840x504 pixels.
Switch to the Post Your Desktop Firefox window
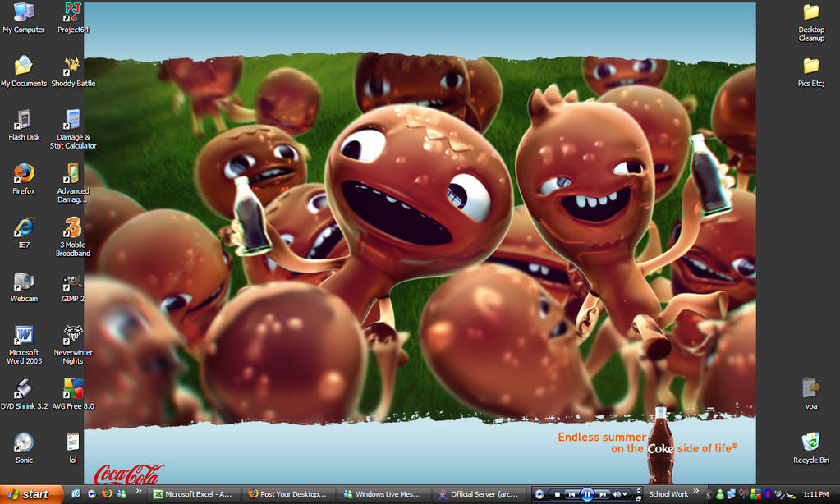pos(290,494)
